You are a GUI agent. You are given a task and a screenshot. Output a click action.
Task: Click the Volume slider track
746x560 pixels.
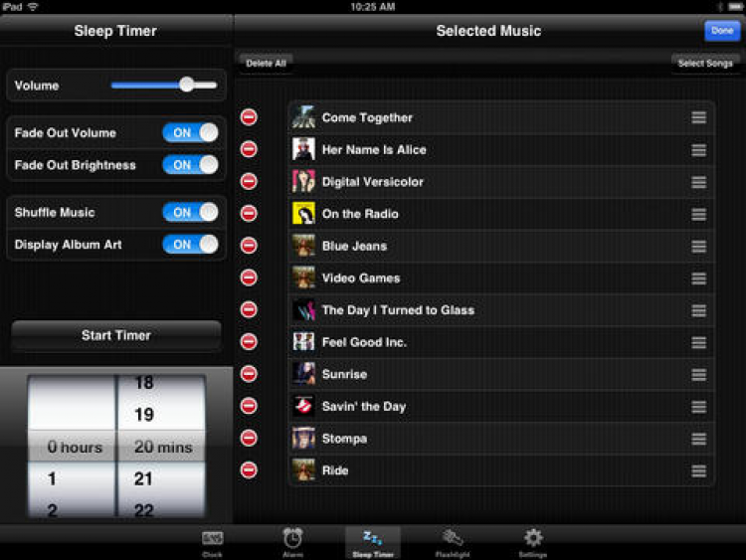click(164, 86)
